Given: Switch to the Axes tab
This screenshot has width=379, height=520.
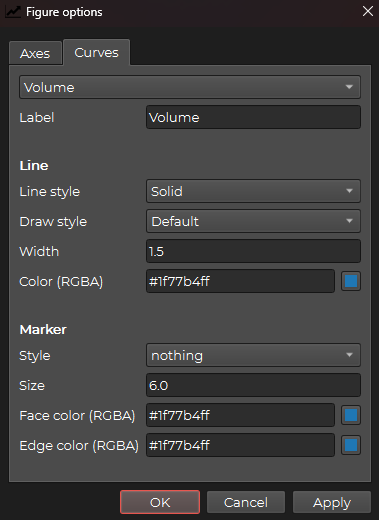Looking at the screenshot, I should coord(35,53).
